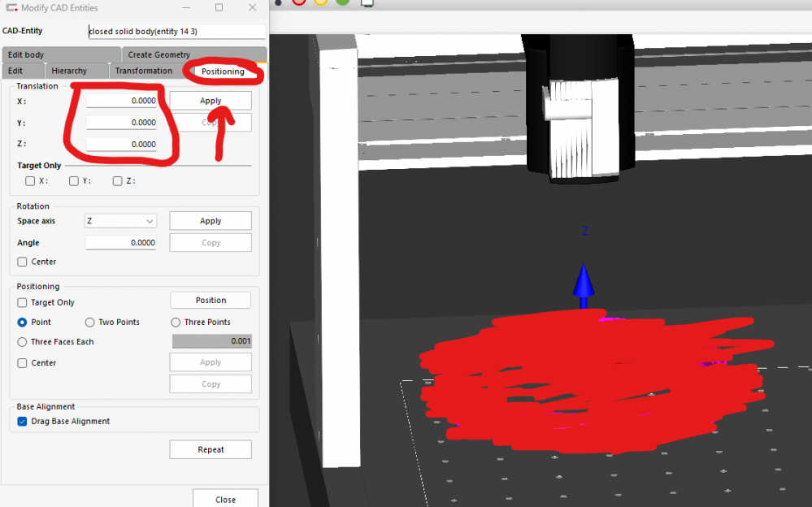Click the blue Z-axis arrow in viewport
The height and width of the screenshot is (507, 812).
pos(583,284)
